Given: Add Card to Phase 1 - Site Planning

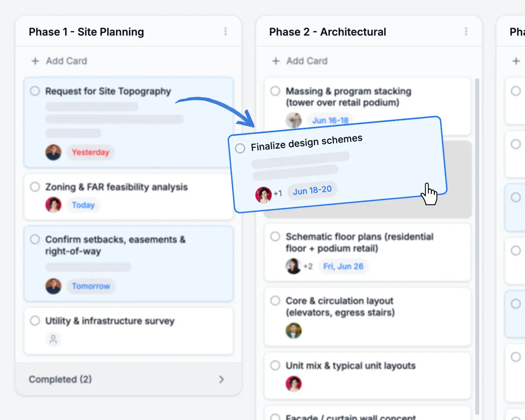Looking at the screenshot, I should (x=59, y=61).
